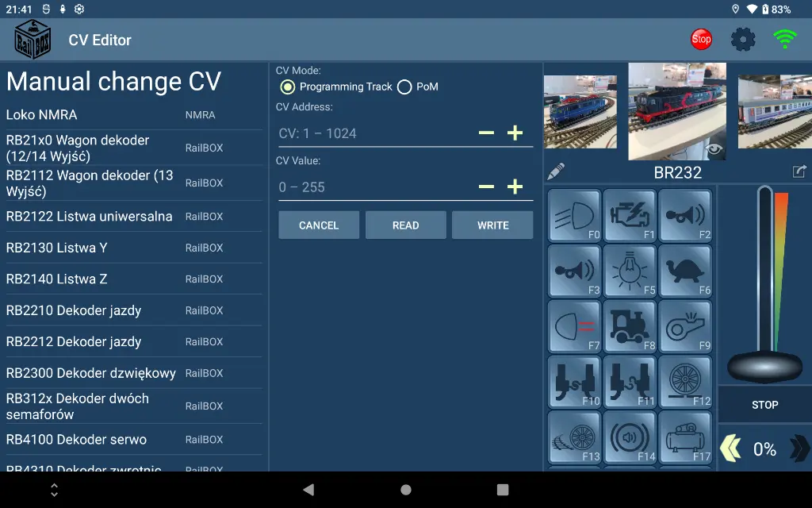This screenshot has width=812, height=508.
Task: Enable F6 turtle slow-speed mode
Action: (685, 271)
